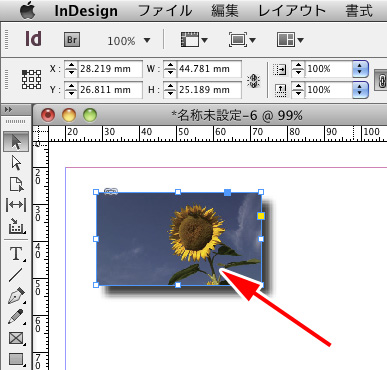Click the top-left frame handle
The width and height of the screenshot is (387, 370).
point(96,192)
